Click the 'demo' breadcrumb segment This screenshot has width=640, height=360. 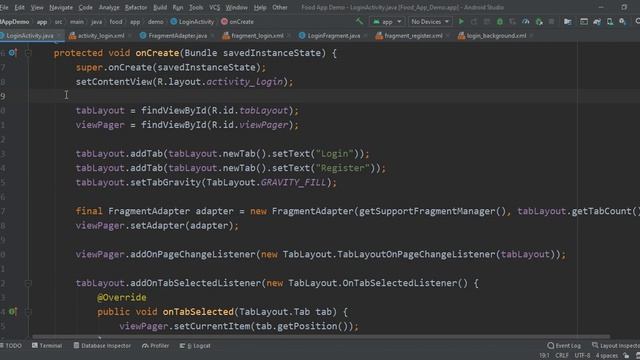(155, 22)
